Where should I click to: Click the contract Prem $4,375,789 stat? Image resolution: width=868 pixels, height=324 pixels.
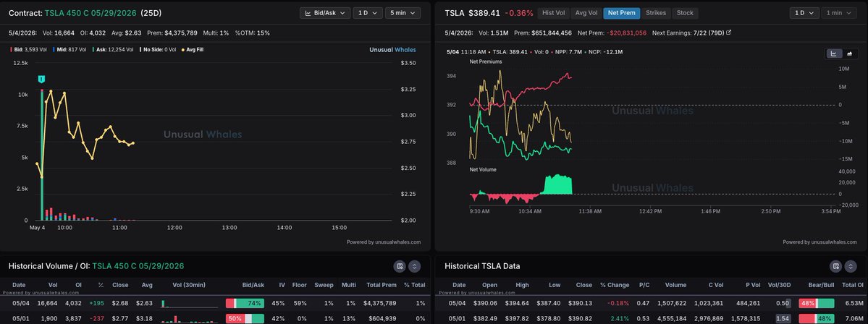[x=172, y=33]
